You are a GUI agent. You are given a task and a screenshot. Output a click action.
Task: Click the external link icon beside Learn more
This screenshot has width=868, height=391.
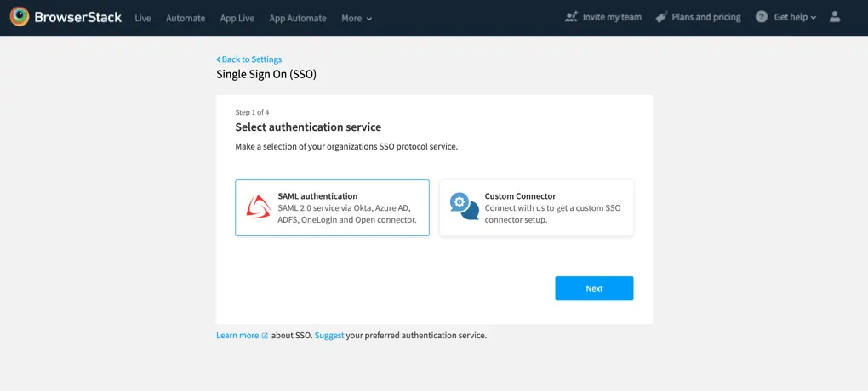(265, 336)
